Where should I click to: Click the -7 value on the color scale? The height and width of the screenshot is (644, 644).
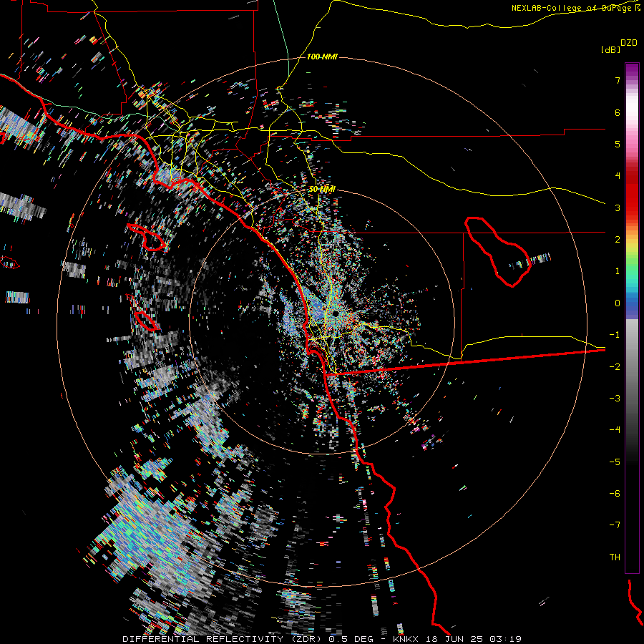click(615, 525)
